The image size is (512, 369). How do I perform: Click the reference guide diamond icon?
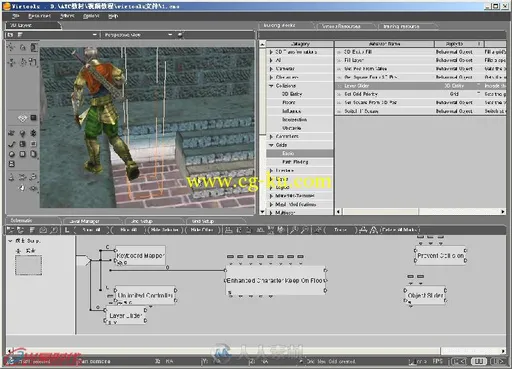(22, 118)
